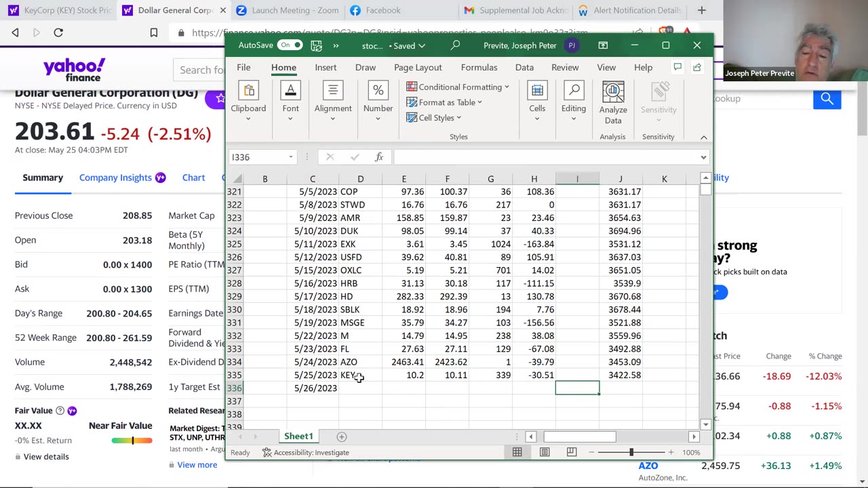This screenshot has width=868, height=488.
Task: Click the Analyze Data button
Action: (613, 103)
